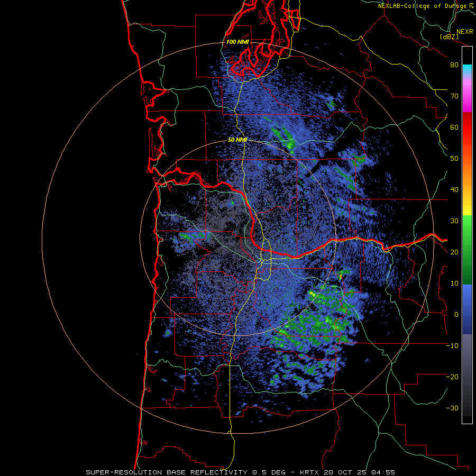Click the -10 value on dBZ scale
Image resolution: width=476 pixels, height=476 pixels.
[452, 345]
